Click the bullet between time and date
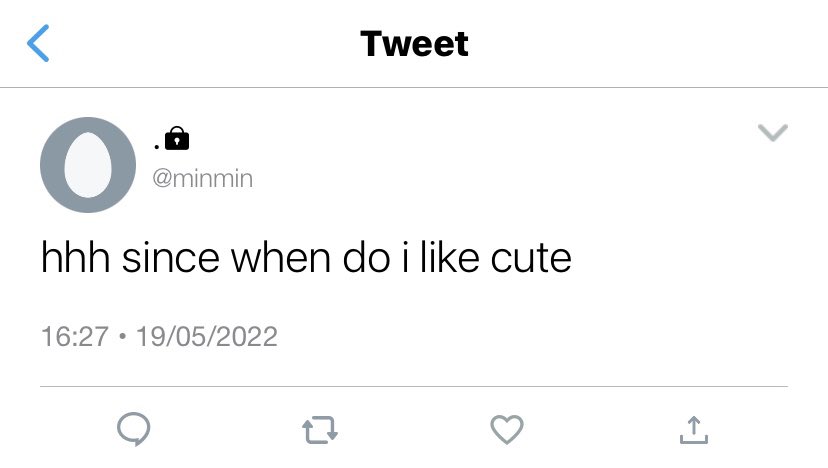The height and width of the screenshot is (468, 828). pyautogui.click(x=123, y=336)
